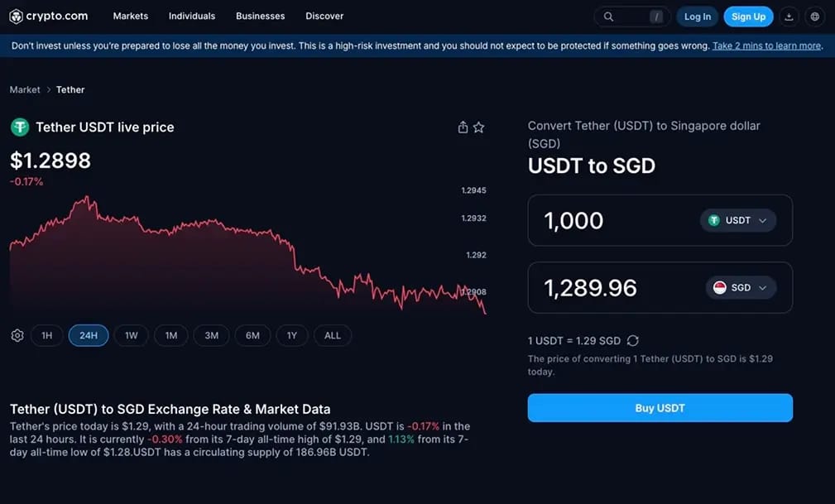Open the SGD currency dropdown
835x504 pixels.
[x=741, y=288]
